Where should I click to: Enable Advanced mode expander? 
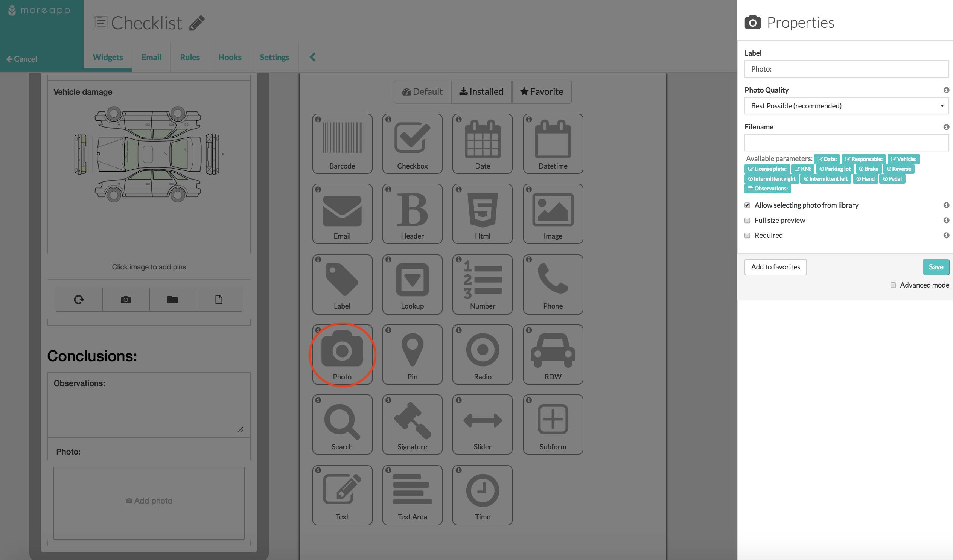click(x=893, y=285)
